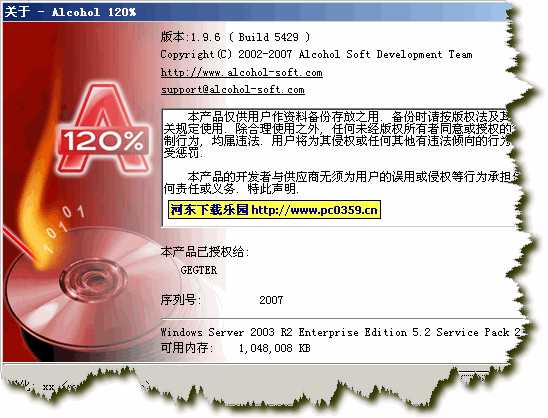Click the partially hidden button at bottom right
The height and width of the screenshot is (418, 548).
coord(473,377)
